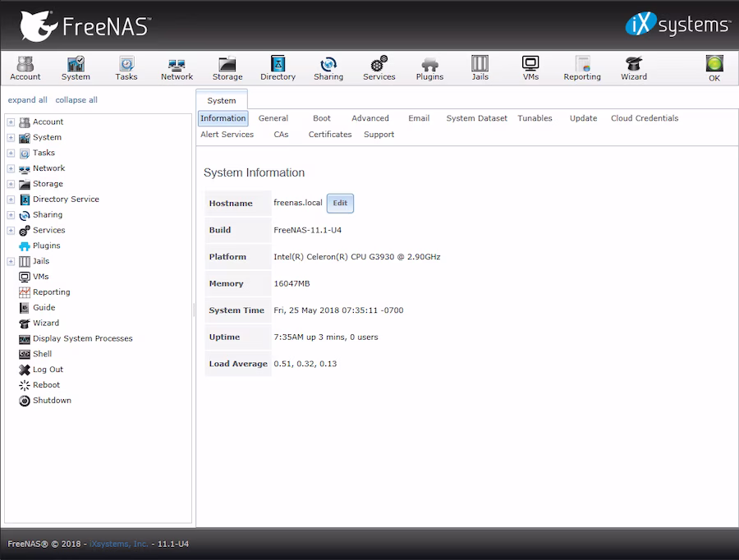Click the Guide book icon in sidebar
The height and width of the screenshot is (560, 739).
(x=25, y=308)
